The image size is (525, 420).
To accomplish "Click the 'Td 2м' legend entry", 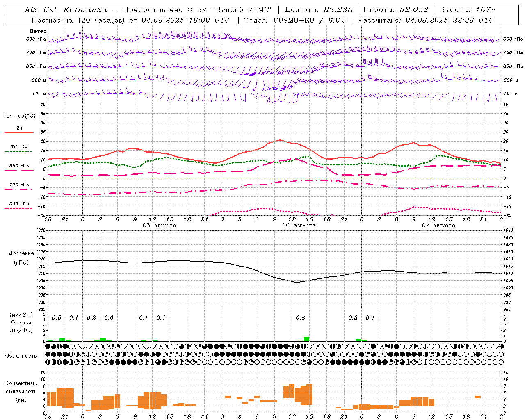I will (19, 147).
